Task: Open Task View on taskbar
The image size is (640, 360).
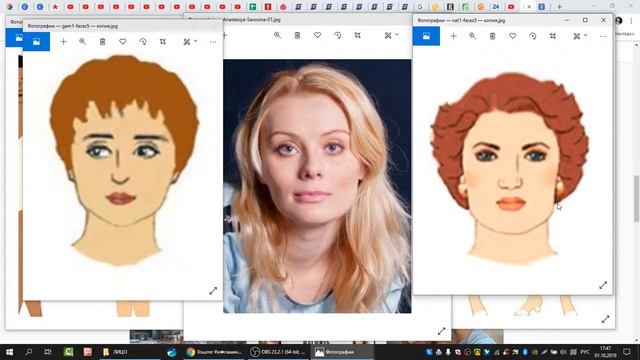Action: pos(47,351)
